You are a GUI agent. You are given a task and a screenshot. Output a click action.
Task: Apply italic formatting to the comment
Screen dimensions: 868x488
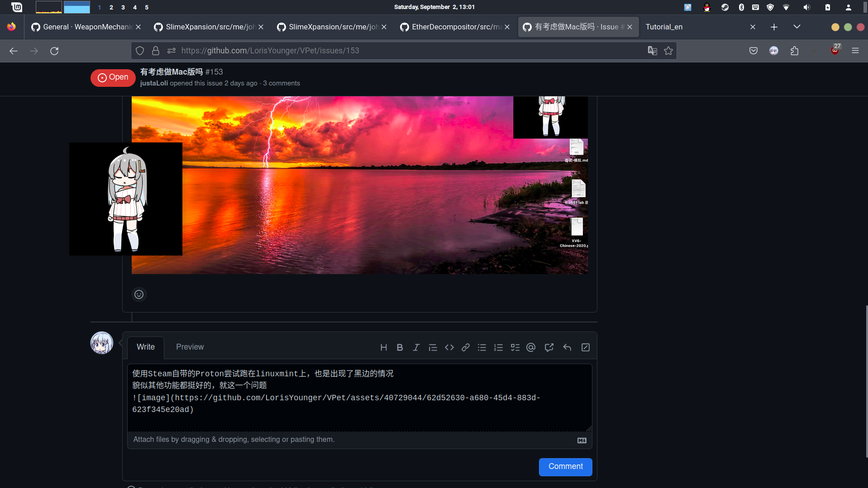416,347
